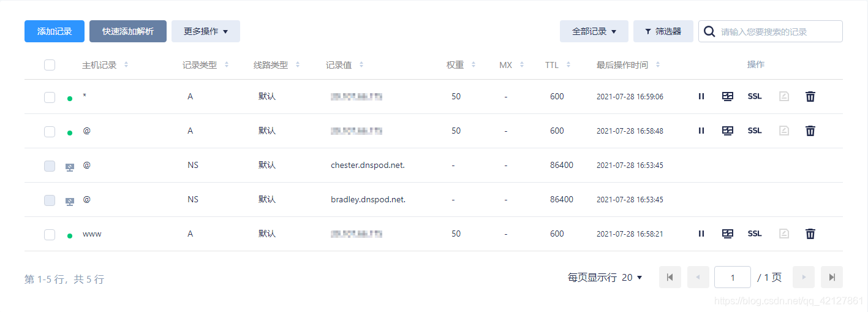
Task: Check the @ A record checkbox
Action: coord(50,131)
